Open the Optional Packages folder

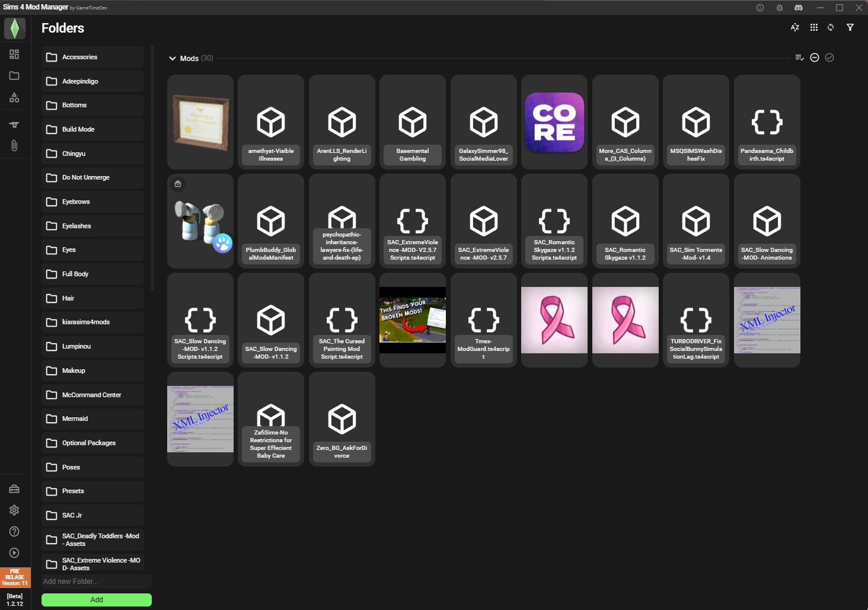[x=93, y=443]
